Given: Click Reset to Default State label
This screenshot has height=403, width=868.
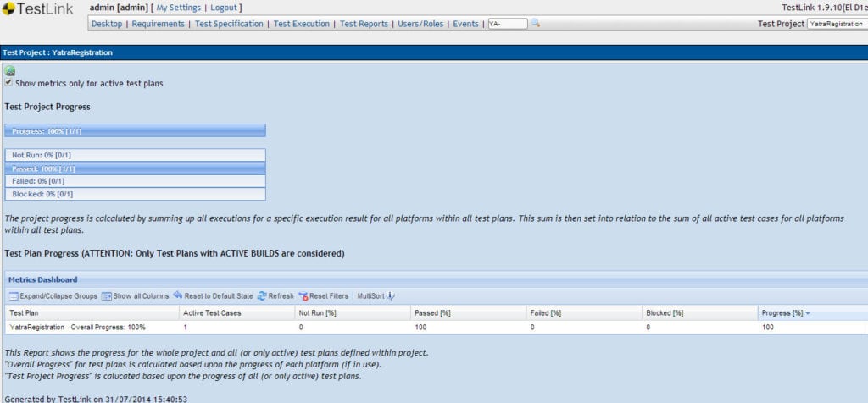Looking at the screenshot, I should point(218,296).
